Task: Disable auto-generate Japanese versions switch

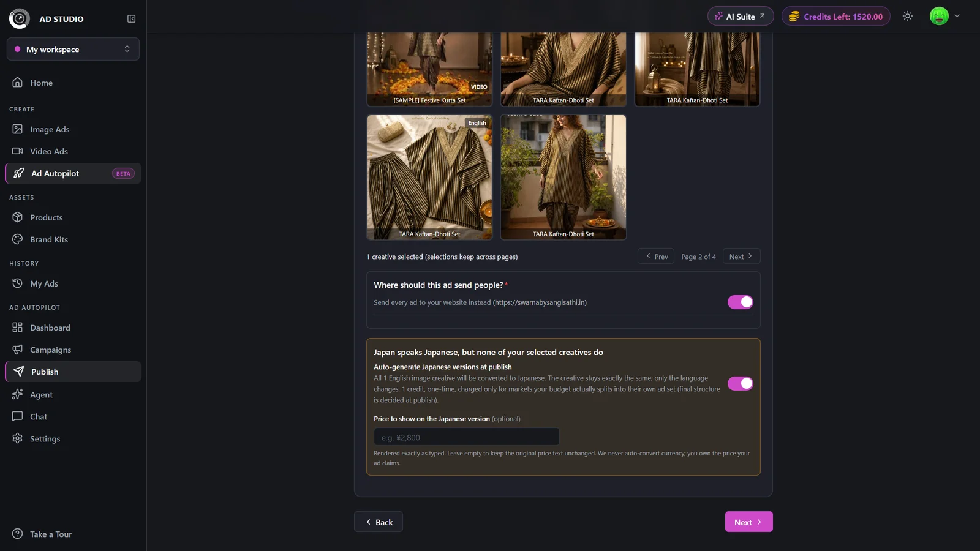Action: click(x=741, y=383)
